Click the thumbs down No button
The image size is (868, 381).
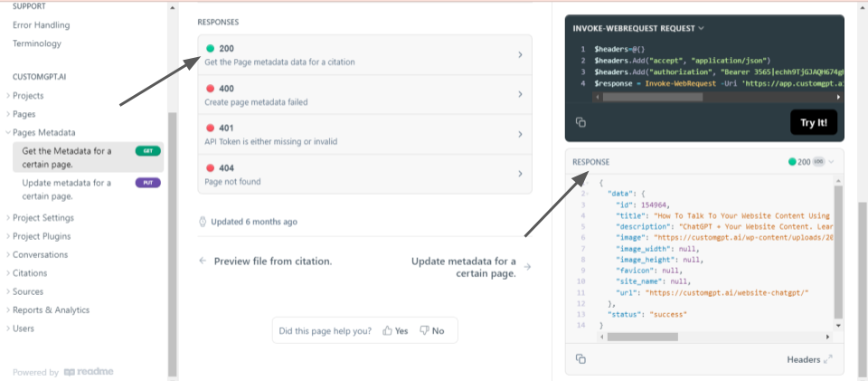[432, 330]
